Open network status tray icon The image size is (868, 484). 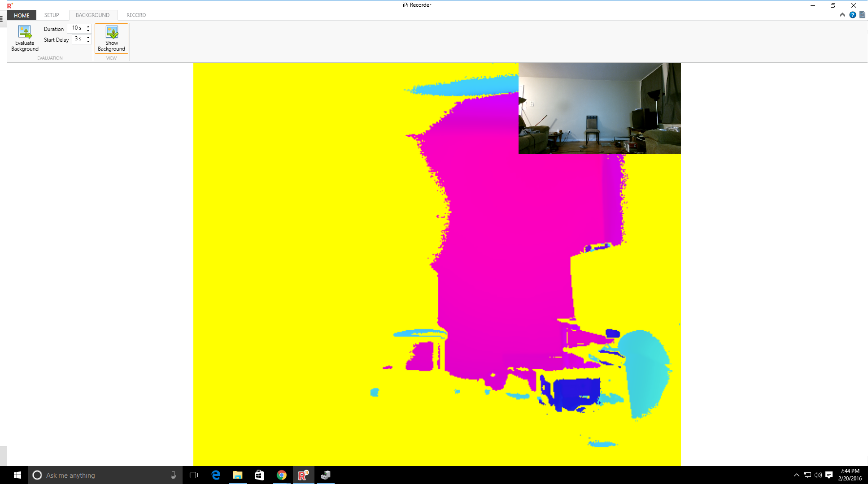click(x=807, y=475)
